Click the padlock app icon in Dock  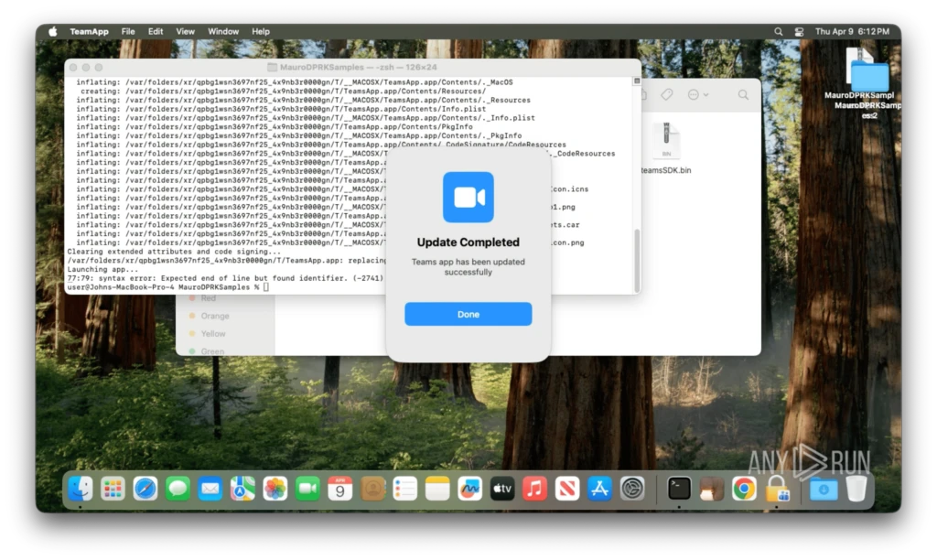(777, 489)
